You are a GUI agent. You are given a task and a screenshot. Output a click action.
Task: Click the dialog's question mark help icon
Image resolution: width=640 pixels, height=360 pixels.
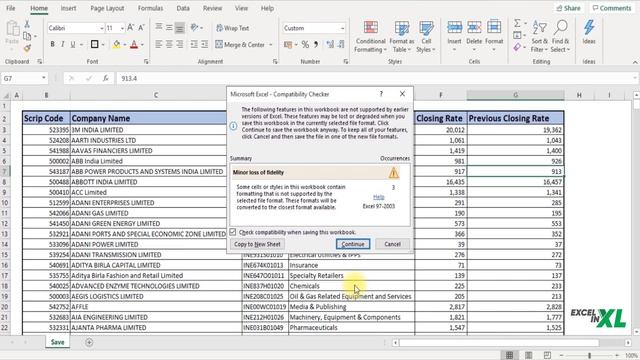[381, 94]
